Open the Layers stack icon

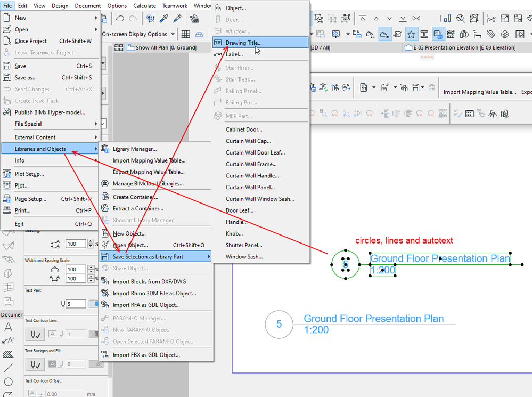(x=451, y=34)
